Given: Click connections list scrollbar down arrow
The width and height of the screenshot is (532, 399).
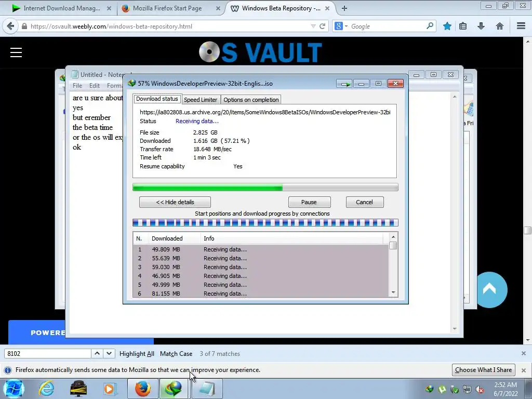Looking at the screenshot, I should click(x=393, y=292).
